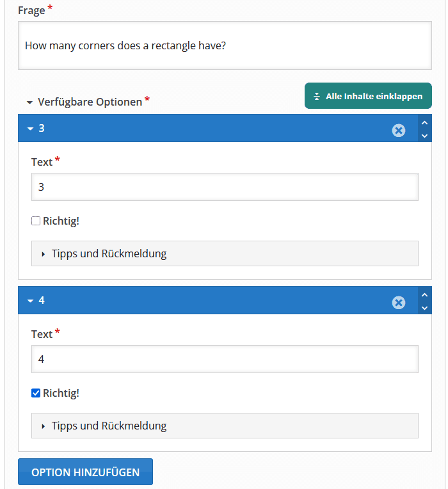Image resolution: width=448 pixels, height=489 pixels.
Task: Click the Text label of option 4
Action: coord(42,334)
